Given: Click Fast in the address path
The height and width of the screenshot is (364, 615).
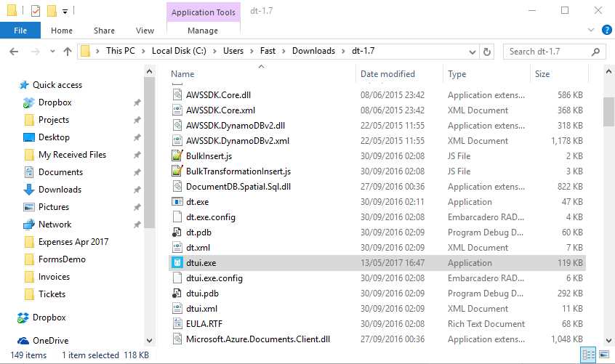Looking at the screenshot, I should (268, 51).
